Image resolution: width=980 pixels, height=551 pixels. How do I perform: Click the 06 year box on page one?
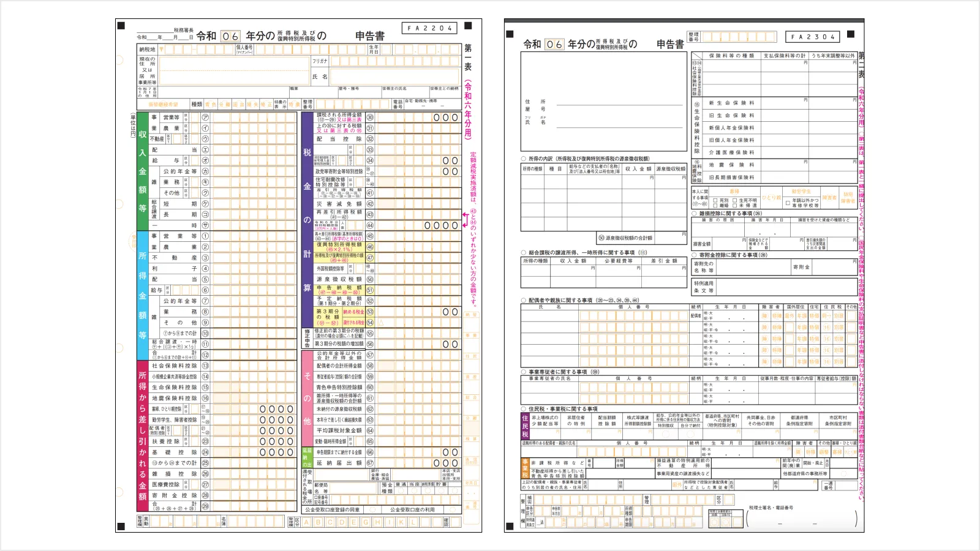point(230,36)
